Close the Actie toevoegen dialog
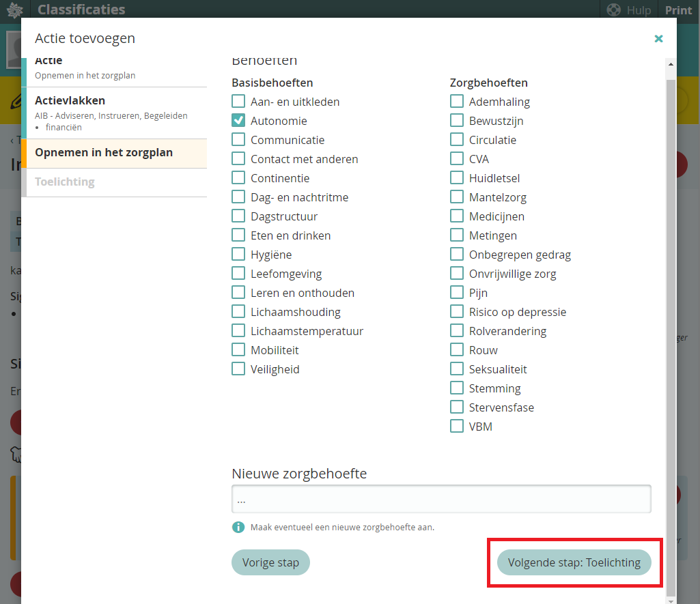The height and width of the screenshot is (604, 700). [658, 39]
